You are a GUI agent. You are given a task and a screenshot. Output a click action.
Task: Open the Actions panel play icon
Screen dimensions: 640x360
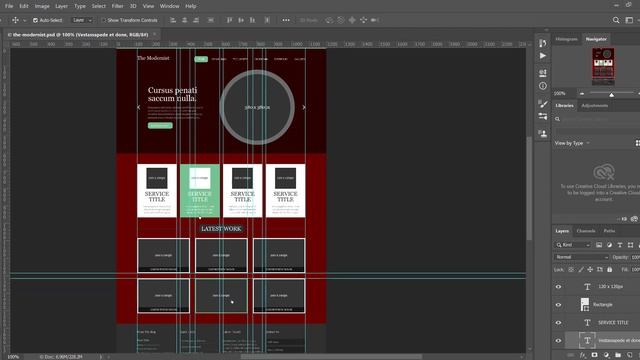(x=542, y=56)
